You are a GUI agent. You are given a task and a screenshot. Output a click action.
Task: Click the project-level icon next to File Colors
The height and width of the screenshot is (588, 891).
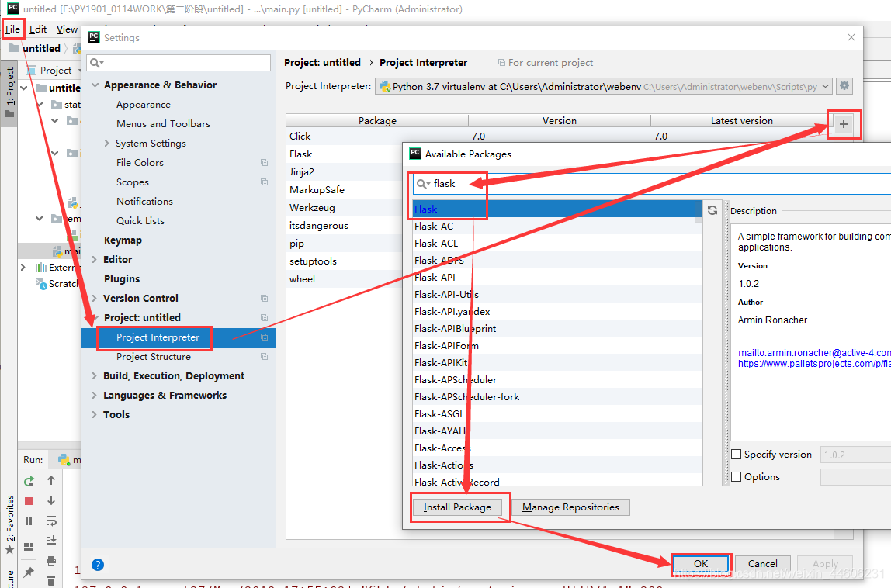coord(264,162)
